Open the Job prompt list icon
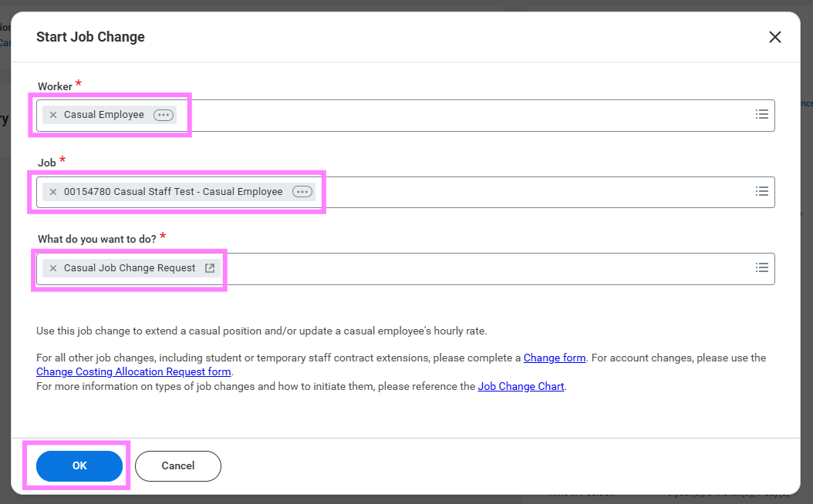 click(762, 191)
